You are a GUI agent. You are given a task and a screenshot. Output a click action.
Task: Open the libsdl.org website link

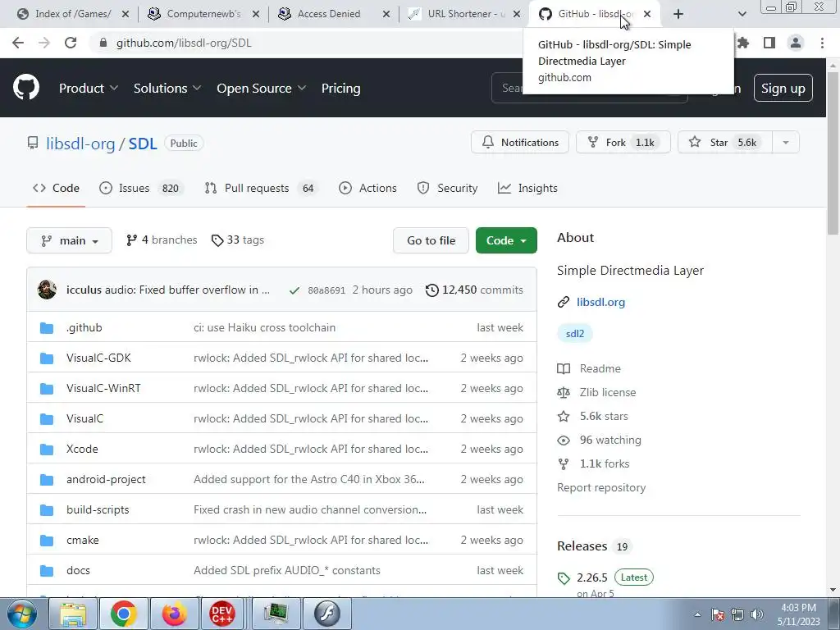pos(600,302)
